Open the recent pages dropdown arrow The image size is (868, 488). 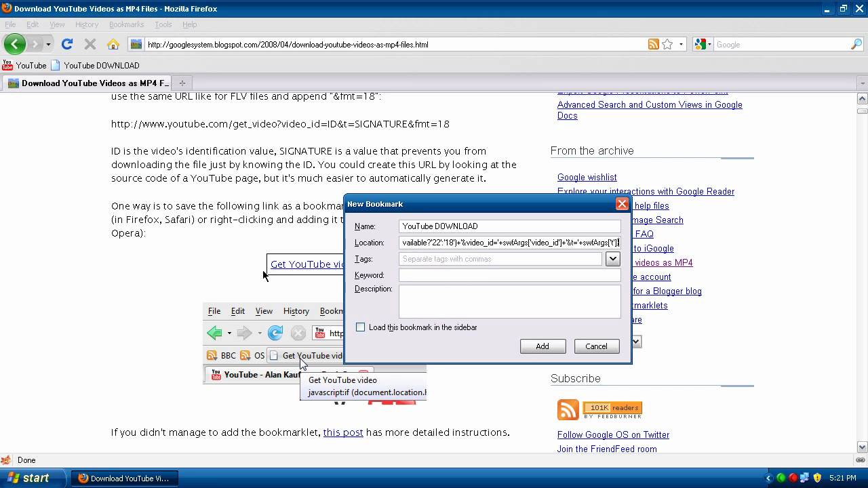(x=47, y=44)
